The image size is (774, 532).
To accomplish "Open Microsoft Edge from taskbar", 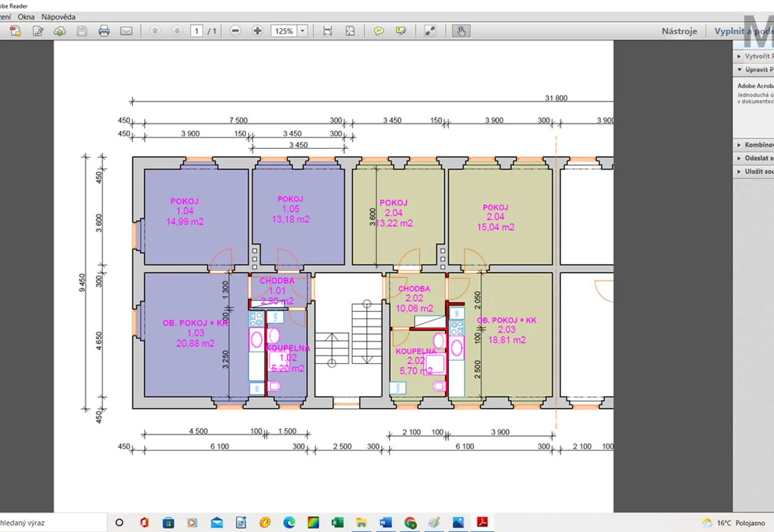I will point(289,522).
